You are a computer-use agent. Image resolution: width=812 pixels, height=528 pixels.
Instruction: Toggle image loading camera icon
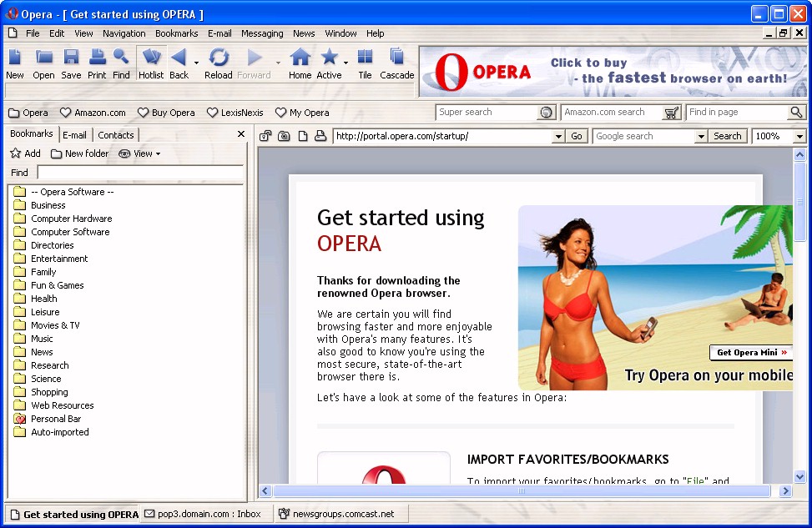tap(284, 136)
